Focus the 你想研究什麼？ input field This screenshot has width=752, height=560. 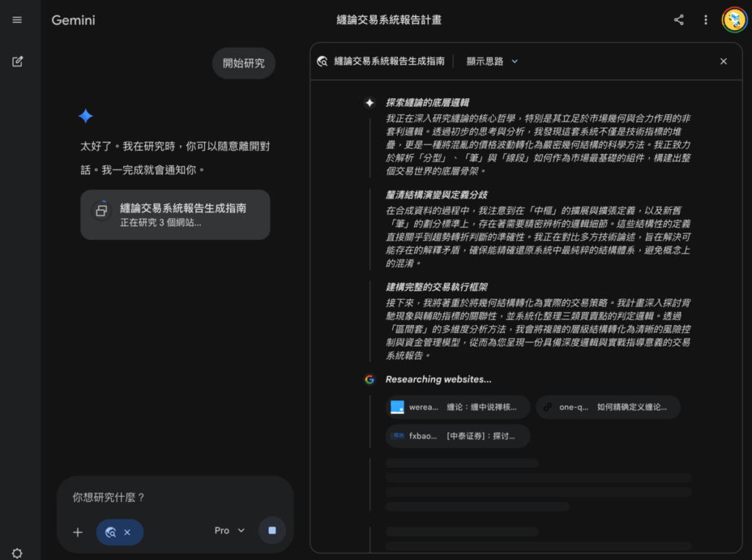point(175,497)
